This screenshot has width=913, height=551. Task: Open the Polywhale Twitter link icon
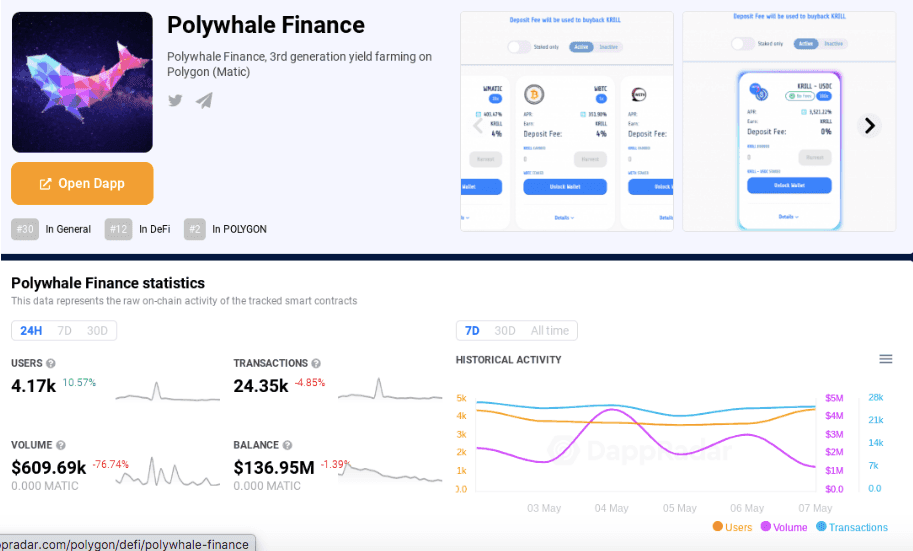click(175, 100)
